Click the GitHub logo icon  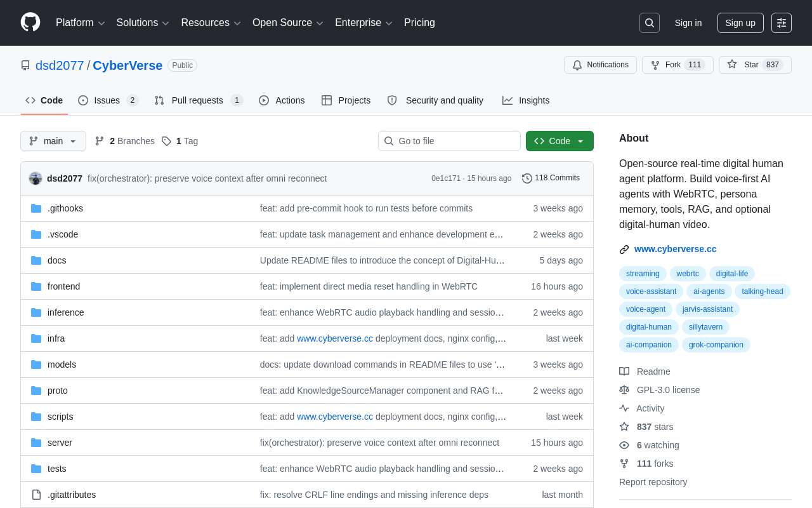(30, 22)
